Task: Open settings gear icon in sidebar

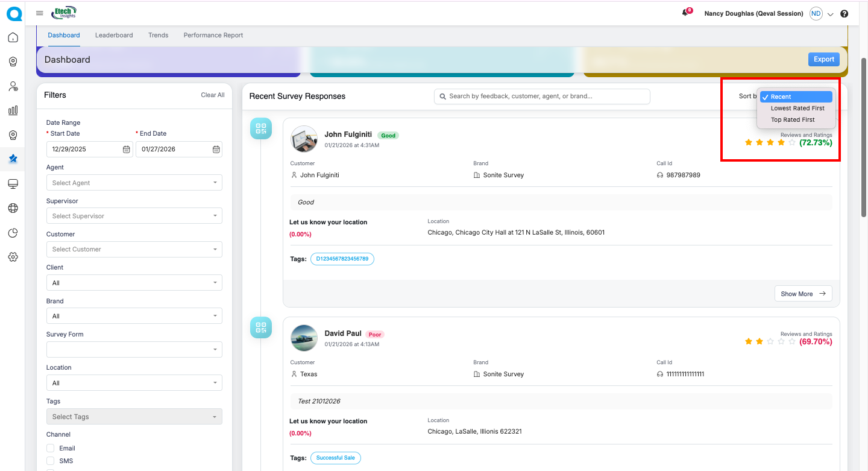Action: click(x=13, y=257)
